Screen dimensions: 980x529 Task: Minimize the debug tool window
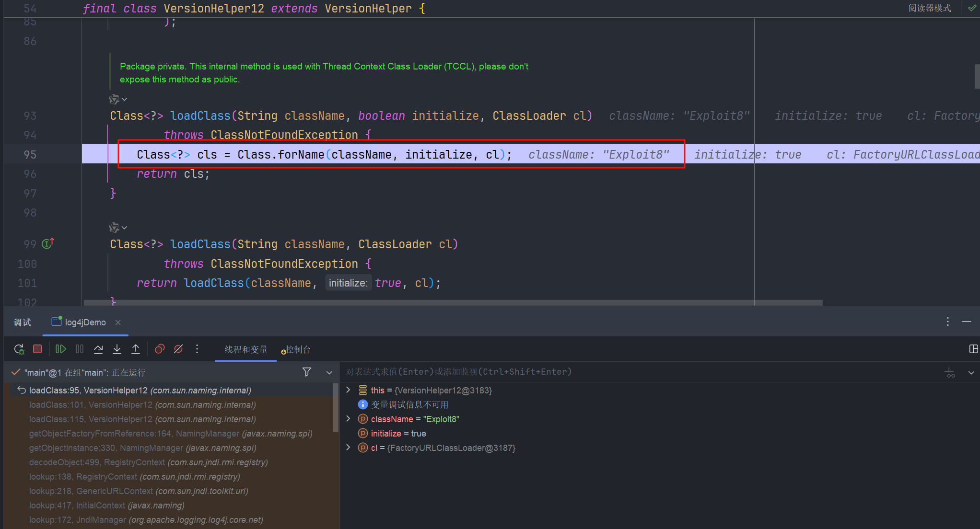tap(967, 322)
